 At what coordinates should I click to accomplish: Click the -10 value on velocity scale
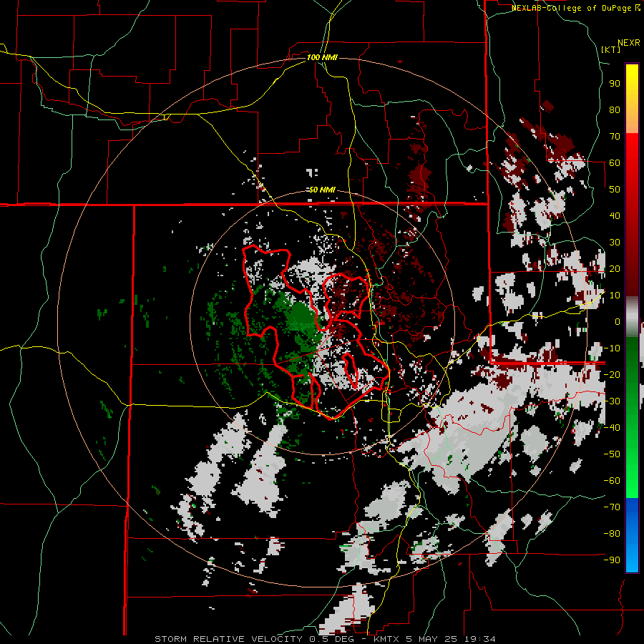tap(612, 348)
